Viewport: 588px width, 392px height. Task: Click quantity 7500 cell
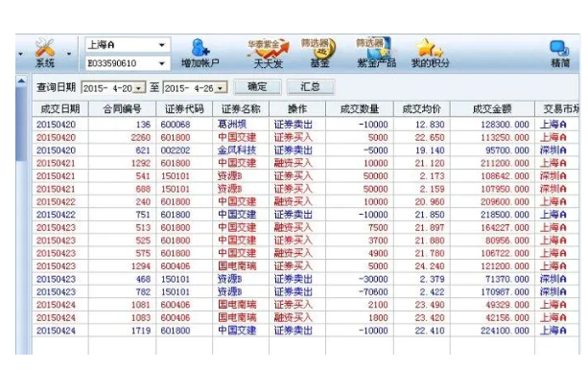(360, 227)
